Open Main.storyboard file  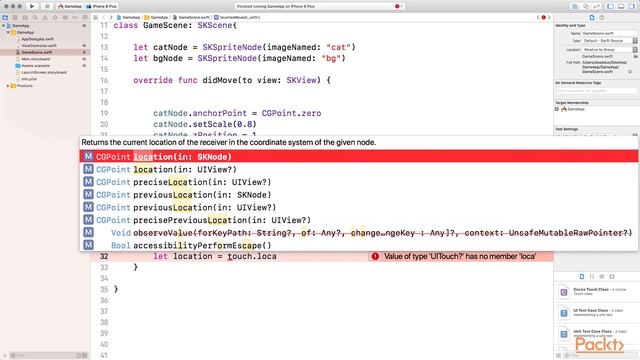(36, 59)
